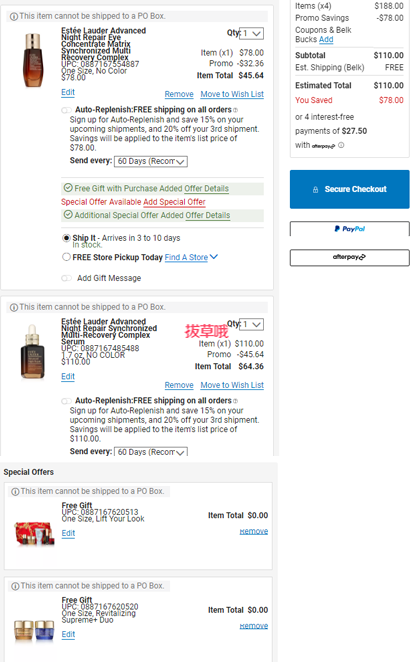Expand the Find A Store chevron
The height and width of the screenshot is (662, 413).
[x=214, y=257]
